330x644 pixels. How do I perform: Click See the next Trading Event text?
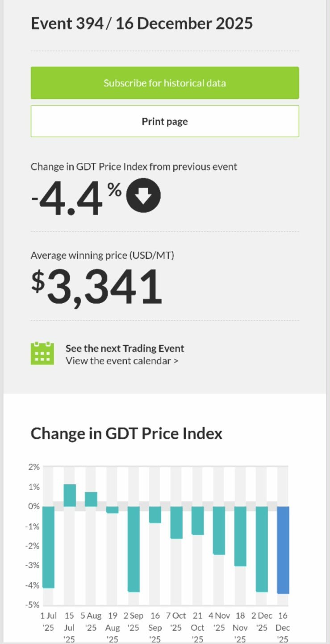(125, 348)
